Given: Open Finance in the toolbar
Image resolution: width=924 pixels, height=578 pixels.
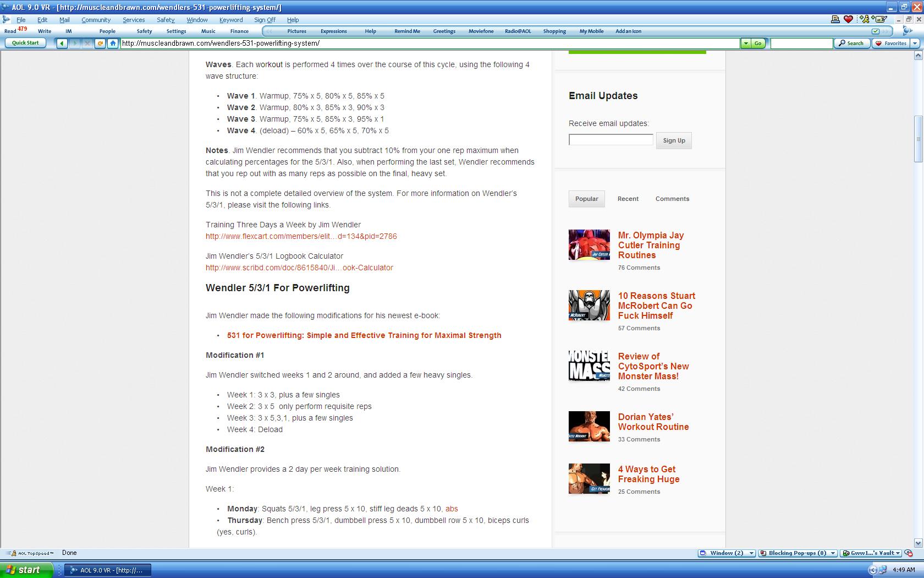Looking at the screenshot, I should [239, 31].
